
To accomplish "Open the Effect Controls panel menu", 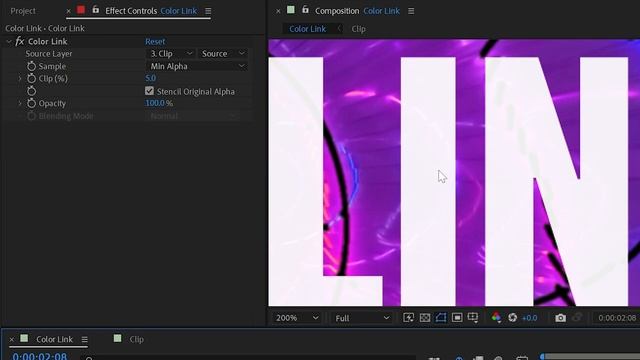I will (208, 11).
